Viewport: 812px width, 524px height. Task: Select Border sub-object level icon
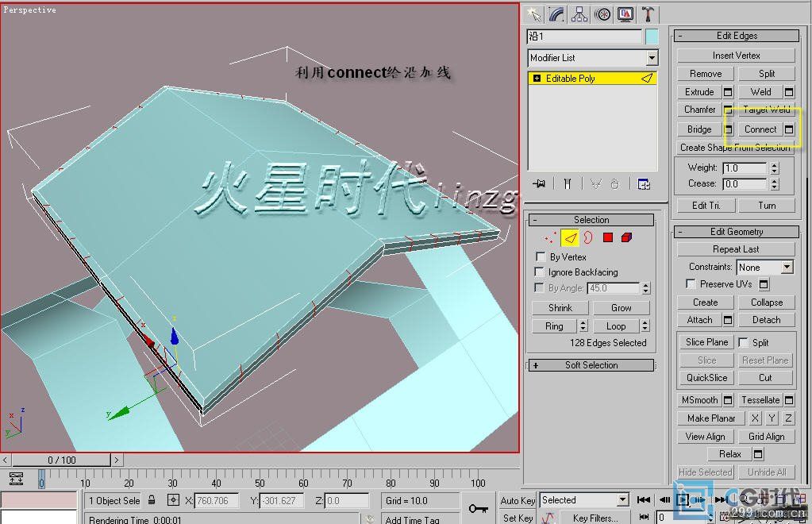(x=588, y=237)
